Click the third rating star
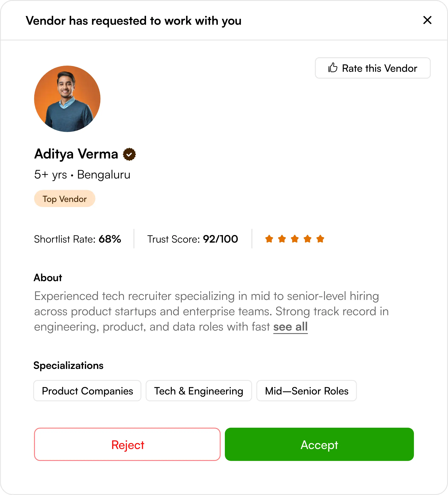This screenshot has width=448, height=495. click(x=294, y=239)
